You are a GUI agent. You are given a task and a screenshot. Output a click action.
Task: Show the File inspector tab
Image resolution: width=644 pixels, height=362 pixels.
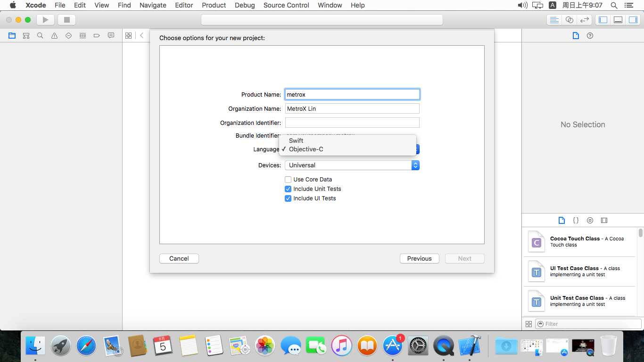[x=576, y=36]
